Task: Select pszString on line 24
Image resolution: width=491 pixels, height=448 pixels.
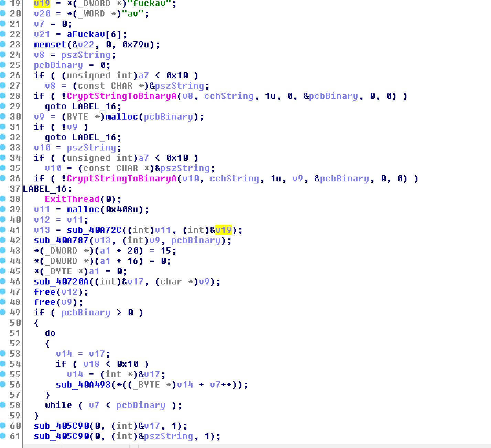Action: point(86,55)
